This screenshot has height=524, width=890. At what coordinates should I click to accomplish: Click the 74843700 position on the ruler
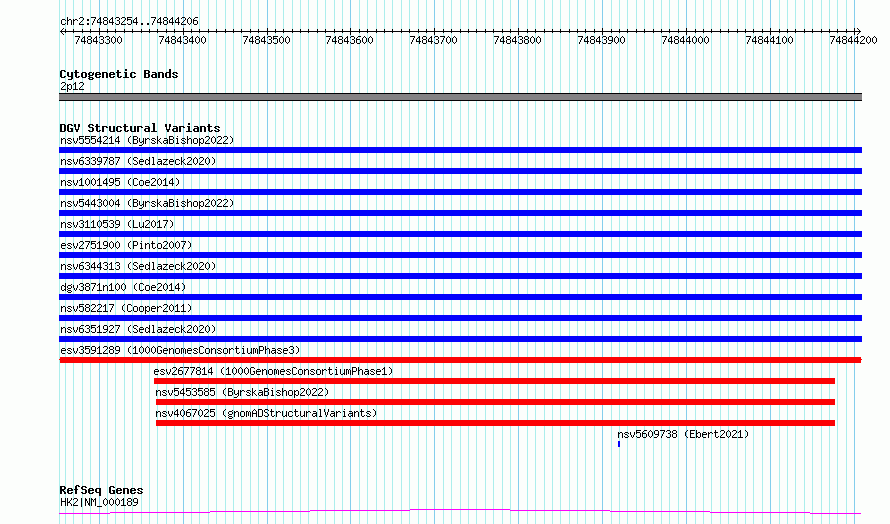point(433,40)
